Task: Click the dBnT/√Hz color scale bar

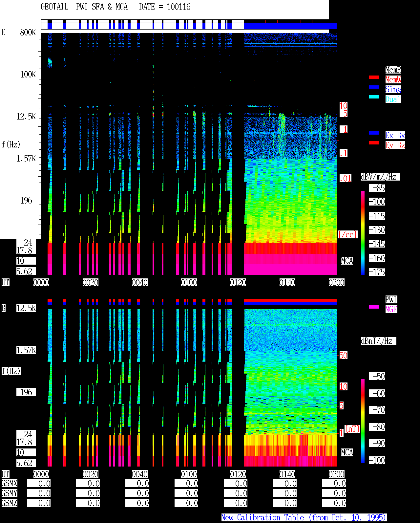Action: click(x=363, y=421)
